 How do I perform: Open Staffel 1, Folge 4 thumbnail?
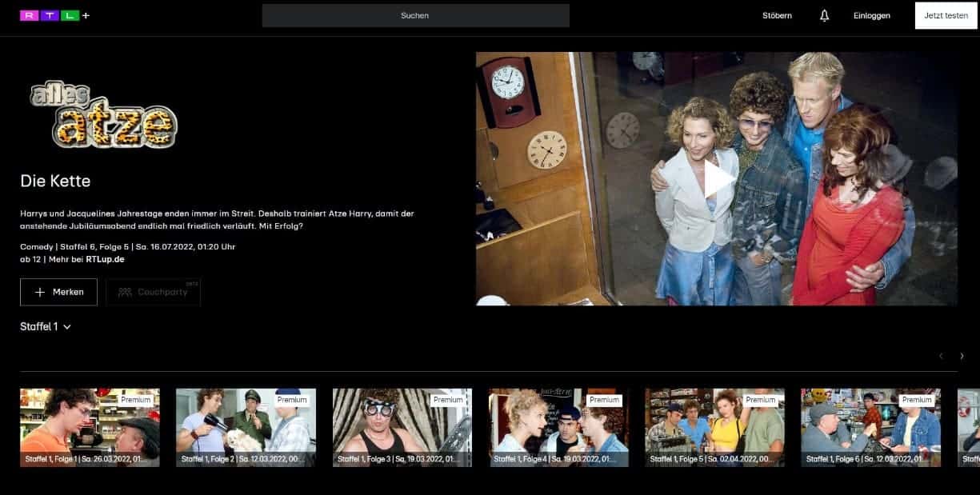point(558,428)
